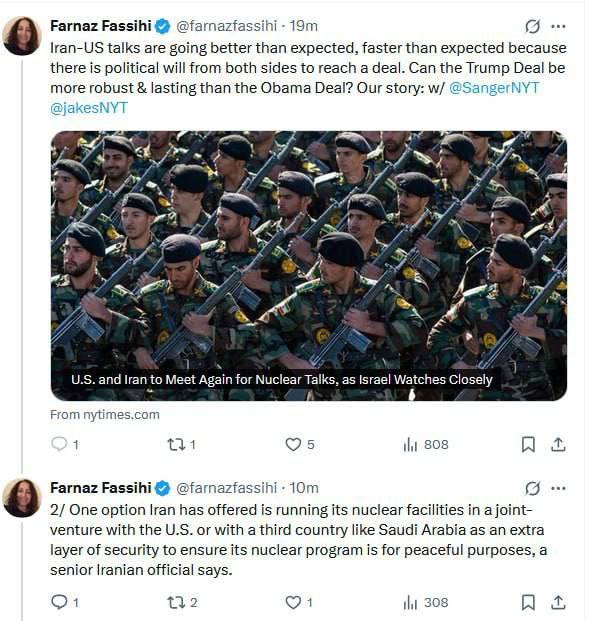The image size is (610, 621).
Task: Like the first tweet with 5 likes
Action: [294, 445]
